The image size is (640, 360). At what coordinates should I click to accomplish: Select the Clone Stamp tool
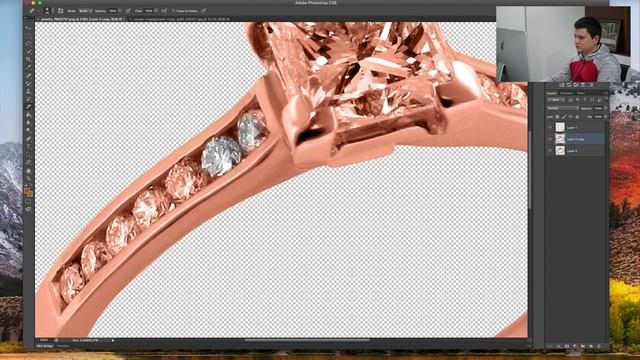29,91
